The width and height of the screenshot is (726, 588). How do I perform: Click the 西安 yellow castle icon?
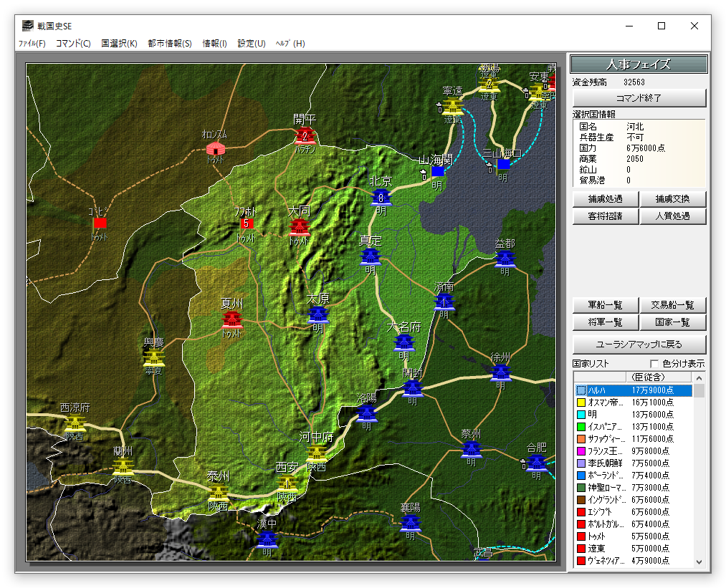[x=288, y=483]
